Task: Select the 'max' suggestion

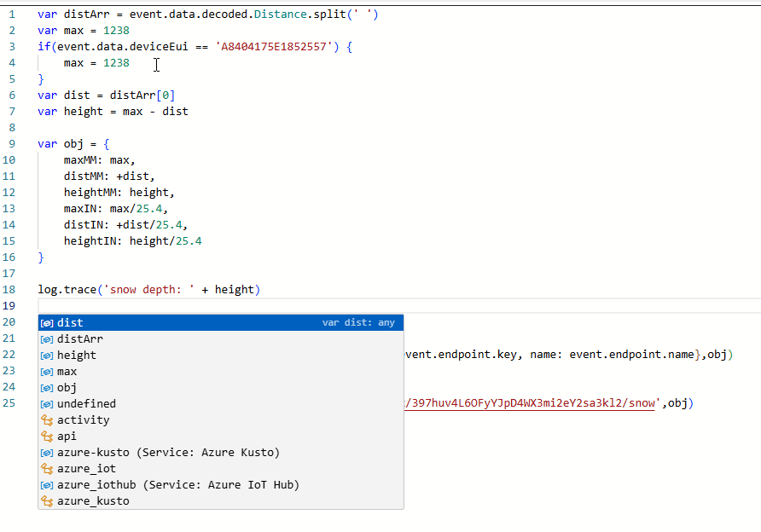Action: [221, 372]
